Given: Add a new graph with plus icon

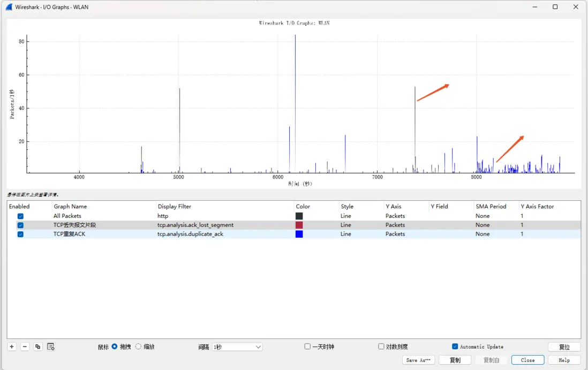Looking at the screenshot, I should click(x=12, y=347).
